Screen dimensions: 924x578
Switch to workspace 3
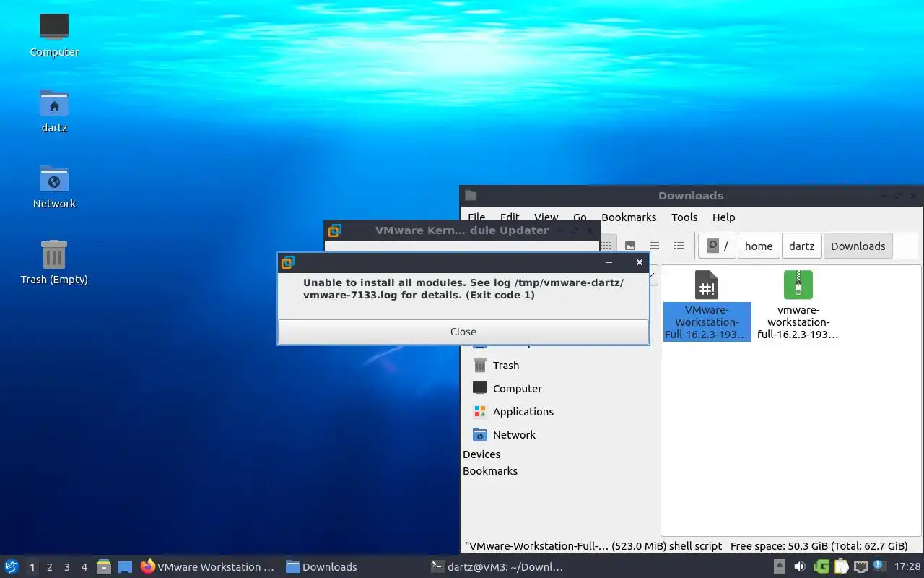66,567
